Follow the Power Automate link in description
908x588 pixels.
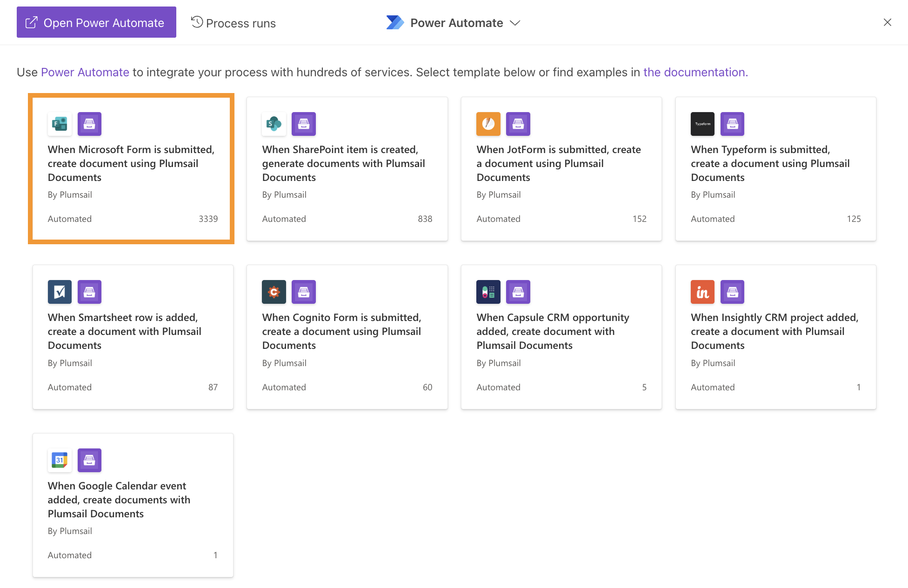85,72
